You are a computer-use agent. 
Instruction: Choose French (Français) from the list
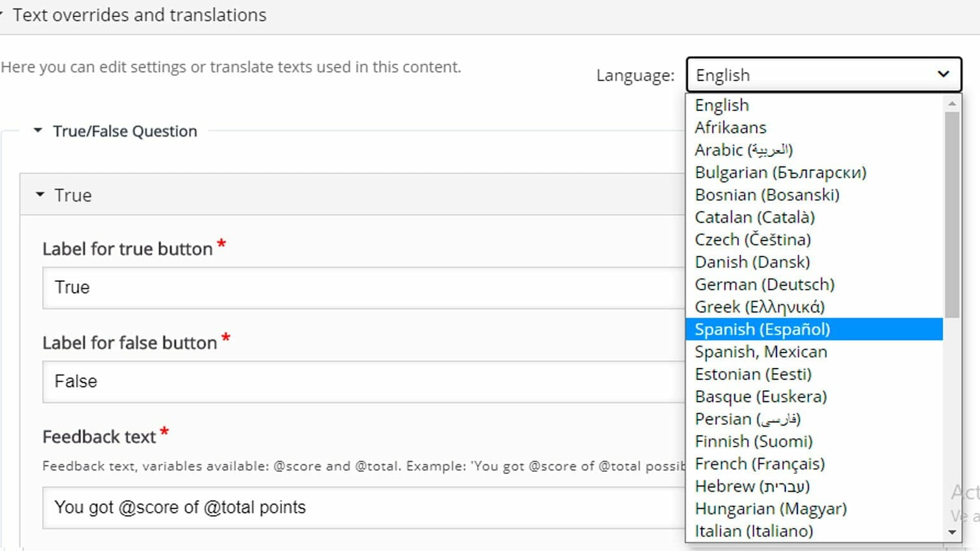[814, 464]
